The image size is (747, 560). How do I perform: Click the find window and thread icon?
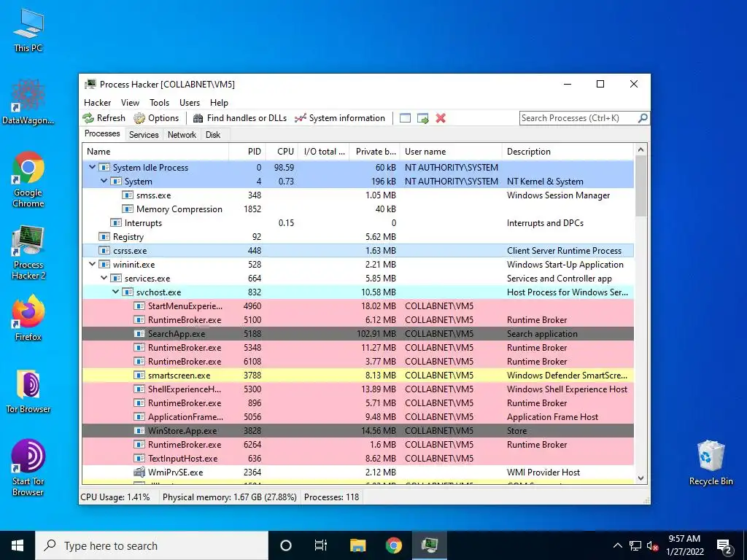pos(422,118)
